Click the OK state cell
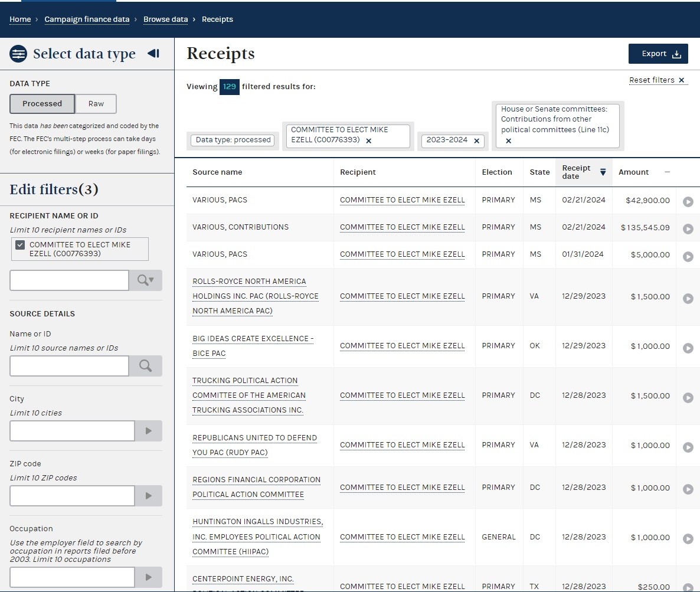This screenshot has width=700, height=592. pyautogui.click(x=535, y=346)
